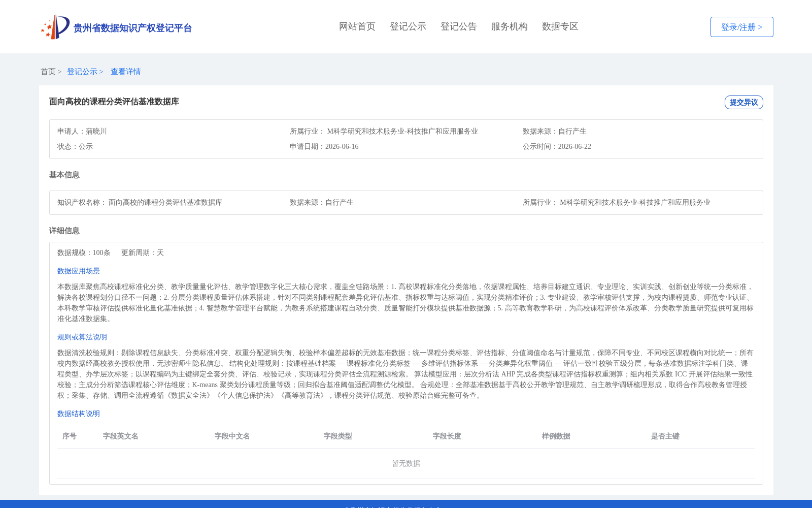Click the 样例数据 column header

pos(556,436)
